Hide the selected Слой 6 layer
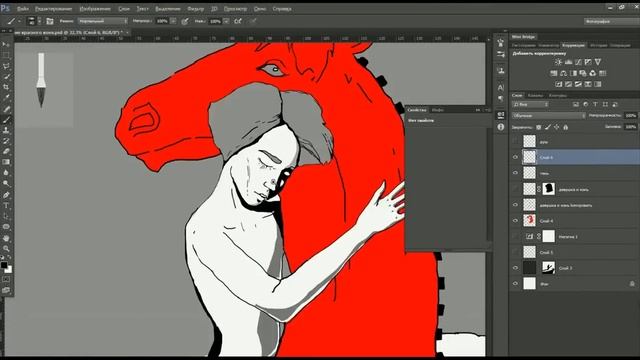Screen dimensions: 640x360 (515, 157)
